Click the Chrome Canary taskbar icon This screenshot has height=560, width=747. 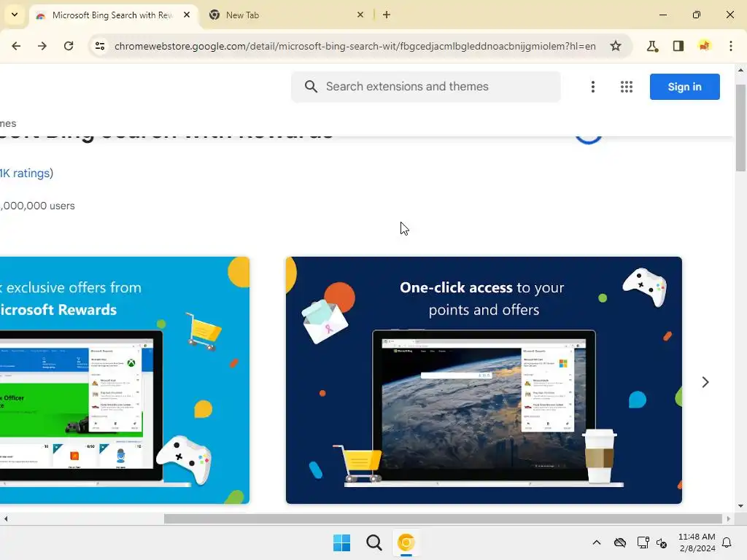tap(406, 542)
